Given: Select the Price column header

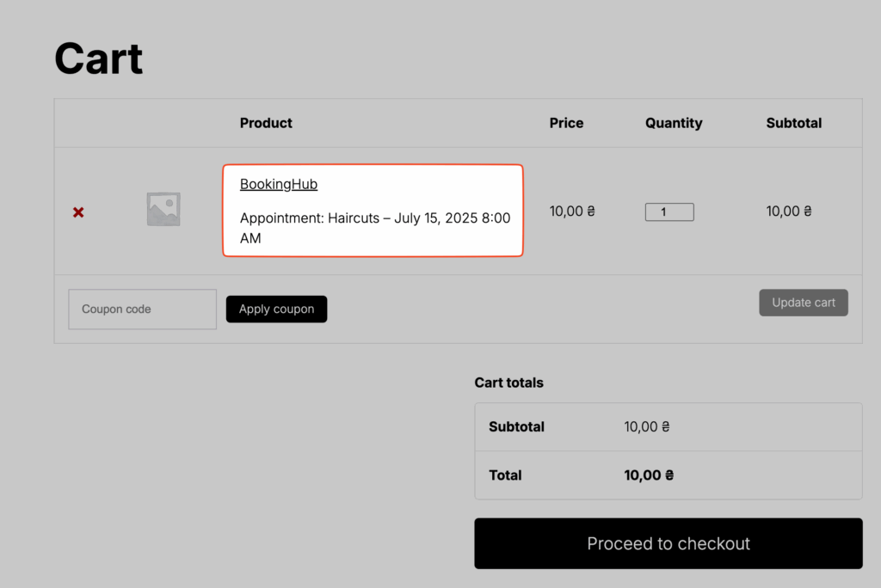Looking at the screenshot, I should [566, 123].
